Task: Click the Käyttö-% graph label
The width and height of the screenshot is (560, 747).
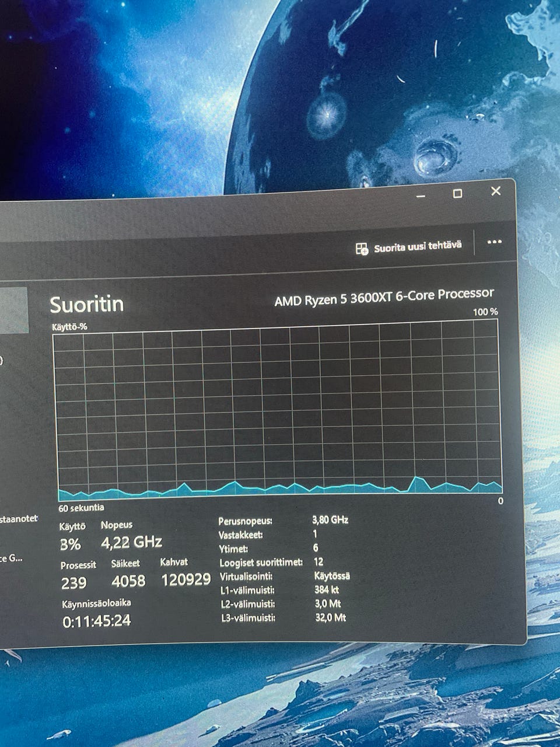Action: [x=69, y=327]
